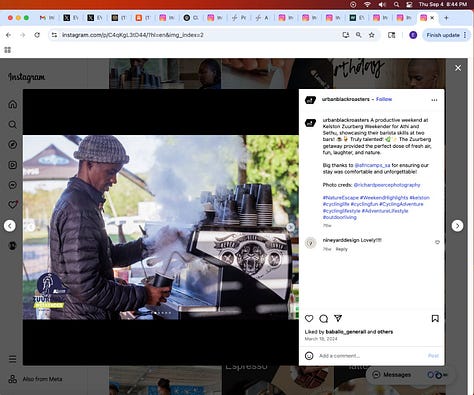474x395 pixels.
Task: Open @richardpearcephotography mention link
Action: [387, 185]
